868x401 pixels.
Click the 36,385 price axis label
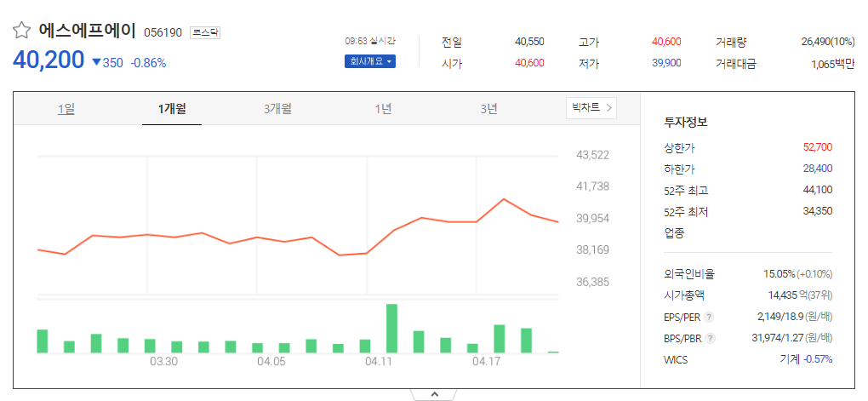tap(593, 282)
